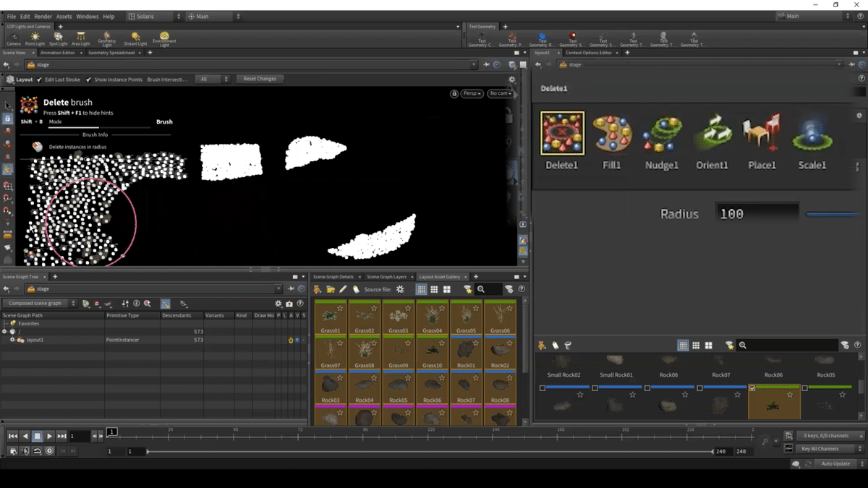This screenshot has height=488, width=868.
Task: Click the pencil edit icon in asset gallery
Action: coord(343,289)
